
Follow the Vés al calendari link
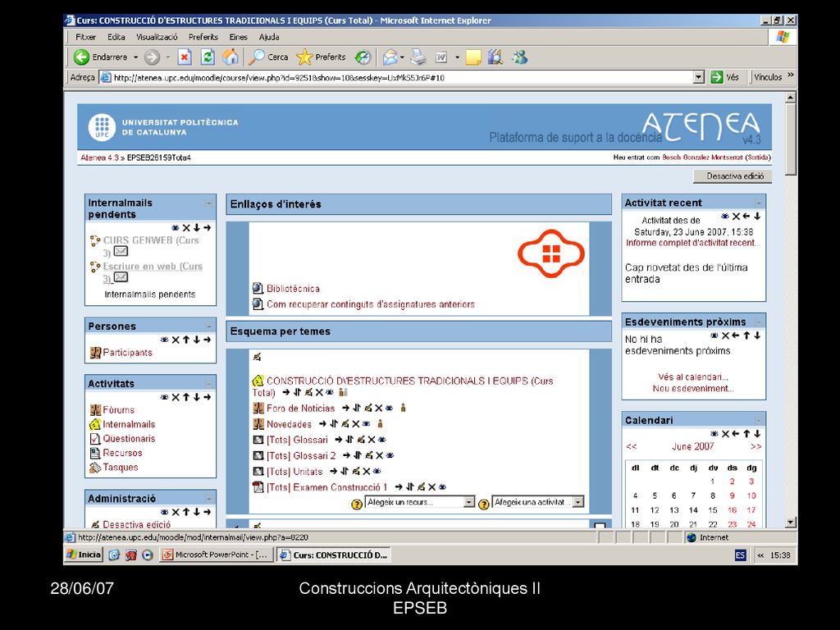(693, 377)
